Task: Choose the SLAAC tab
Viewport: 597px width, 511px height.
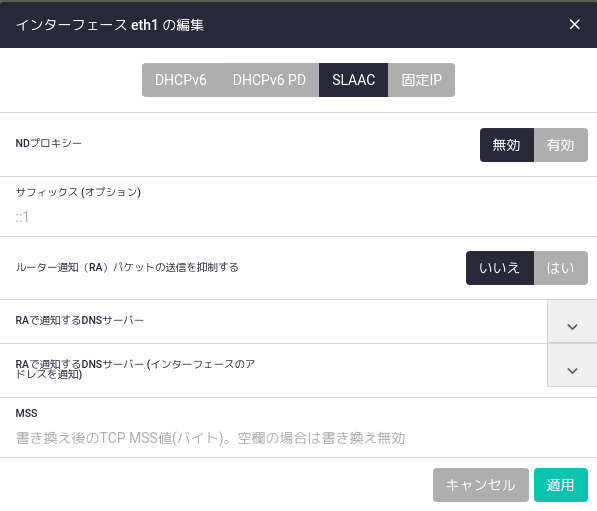Action: [x=353, y=80]
